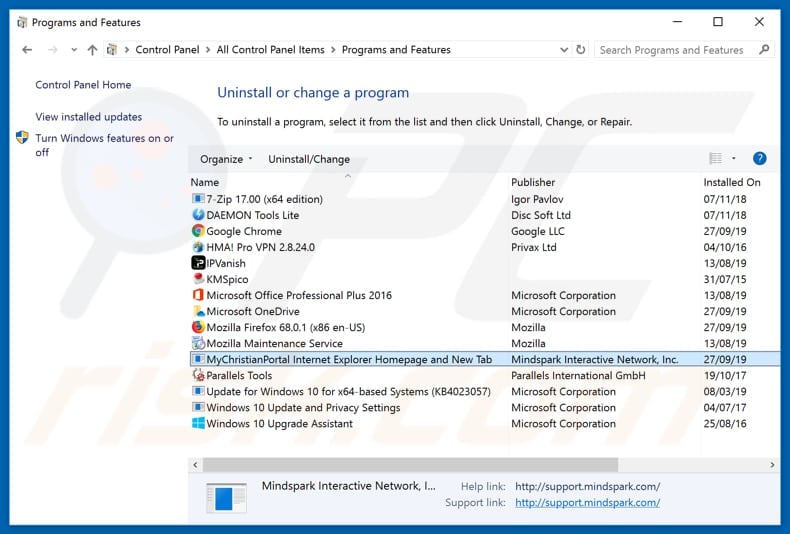Screen dimensions: 790x534
Task: Click the Microsoft Office 2016 icon
Action: [x=198, y=295]
